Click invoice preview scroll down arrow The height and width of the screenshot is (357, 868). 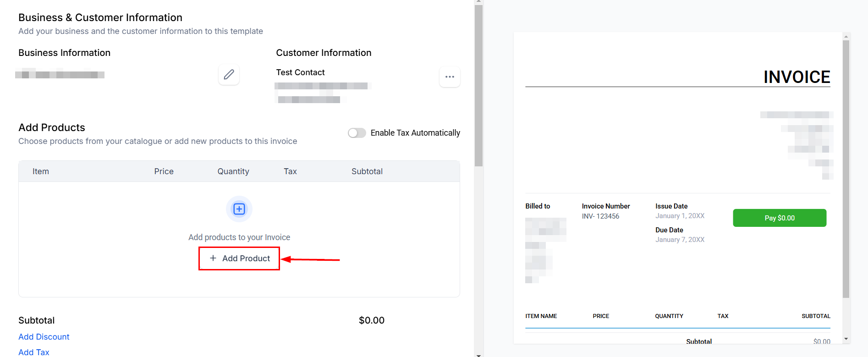coord(846,339)
